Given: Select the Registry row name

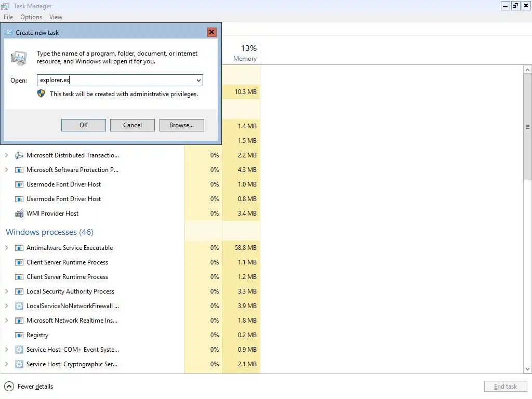Looking at the screenshot, I should 37,335.
